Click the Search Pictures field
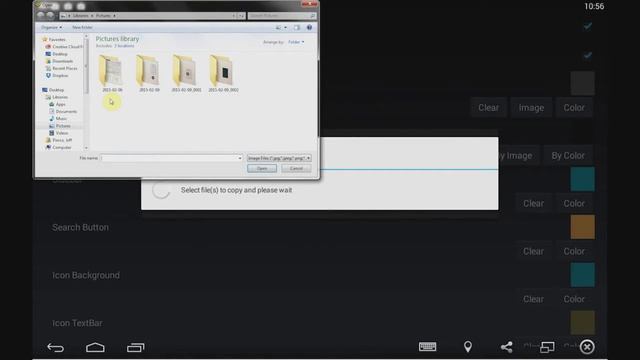 [x=282, y=16]
